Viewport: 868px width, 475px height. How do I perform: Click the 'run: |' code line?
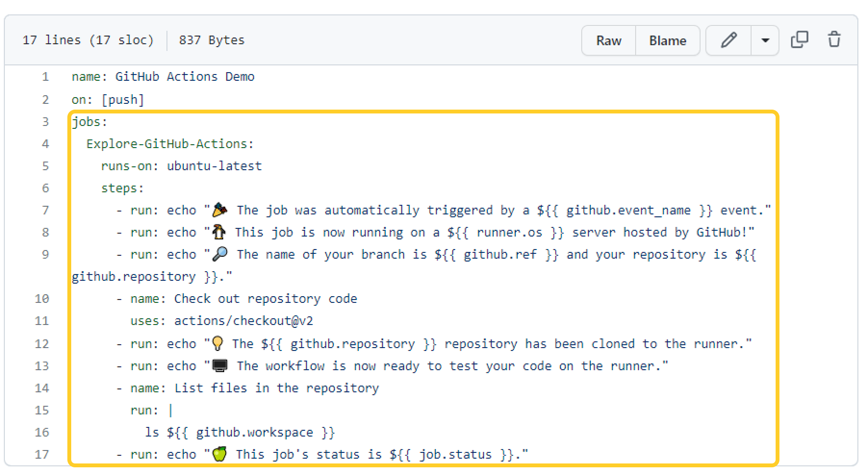coord(151,410)
